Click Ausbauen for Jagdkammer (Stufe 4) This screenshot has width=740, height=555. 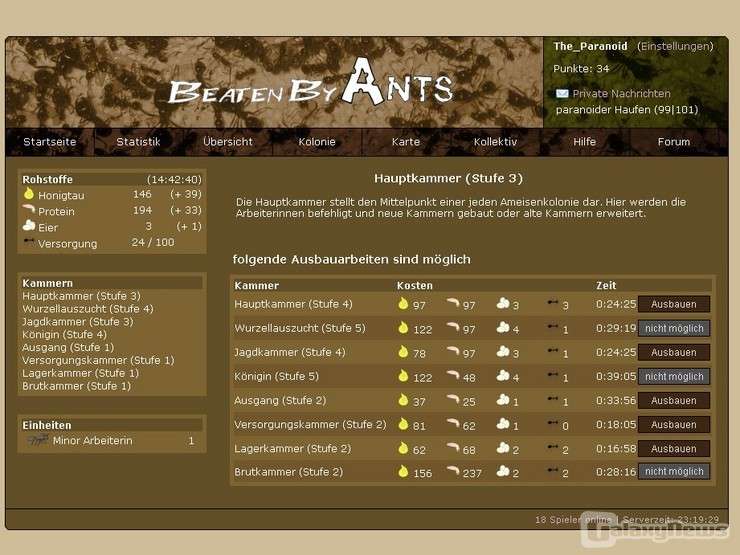tap(674, 353)
